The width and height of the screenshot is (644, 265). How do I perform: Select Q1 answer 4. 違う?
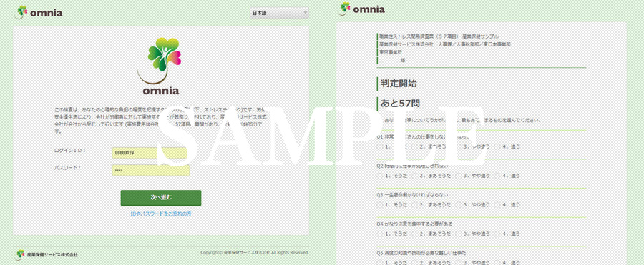[x=507, y=146]
